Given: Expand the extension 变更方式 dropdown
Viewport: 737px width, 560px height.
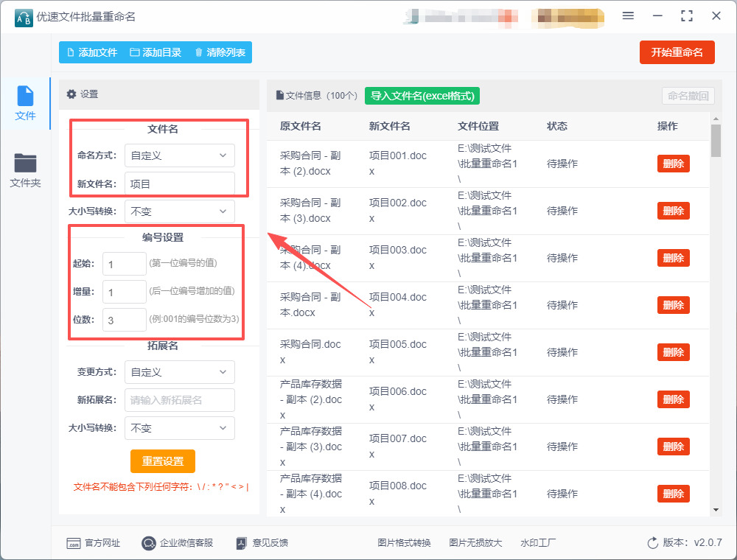Looking at the screenshot, I should 179,372.
